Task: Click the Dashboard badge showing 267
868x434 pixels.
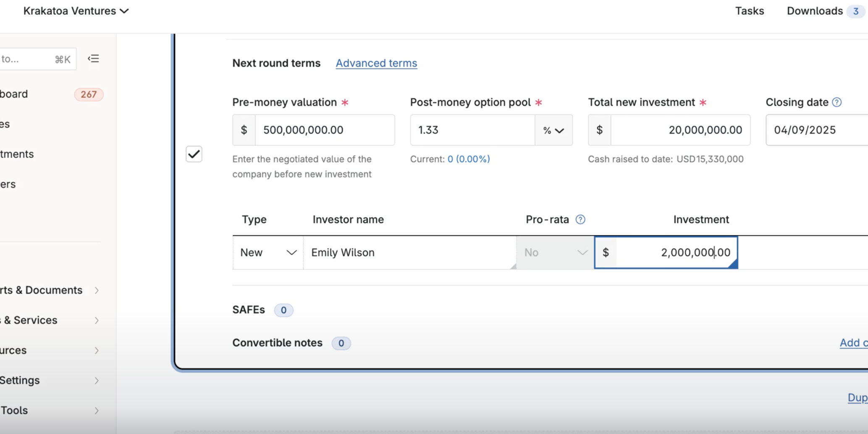Action: click(88, 94)
